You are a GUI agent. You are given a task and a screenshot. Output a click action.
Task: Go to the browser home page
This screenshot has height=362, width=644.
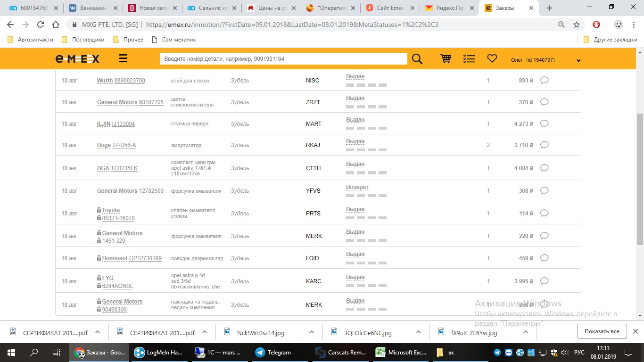[x=56, y=25]
